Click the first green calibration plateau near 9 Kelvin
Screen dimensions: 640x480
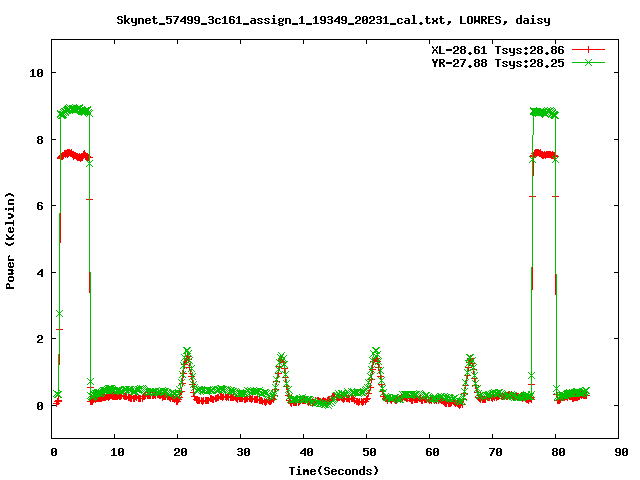(75, 109)
